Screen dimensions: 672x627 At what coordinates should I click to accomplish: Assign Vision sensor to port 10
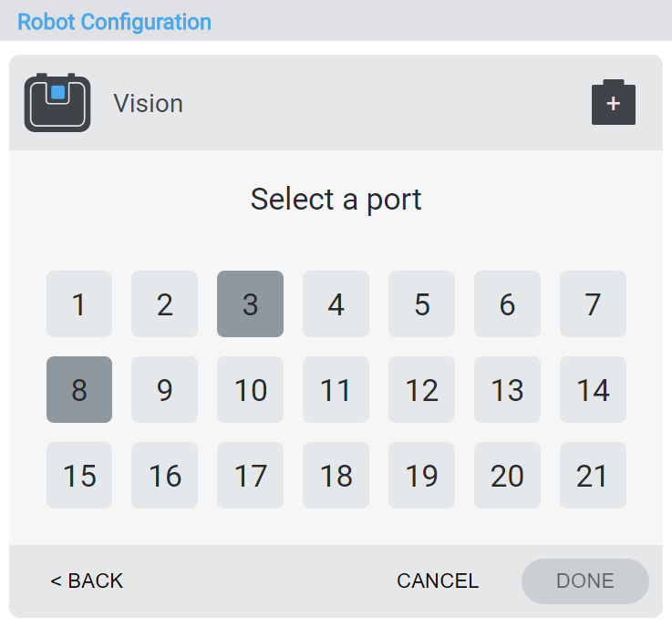coord(251,390)
